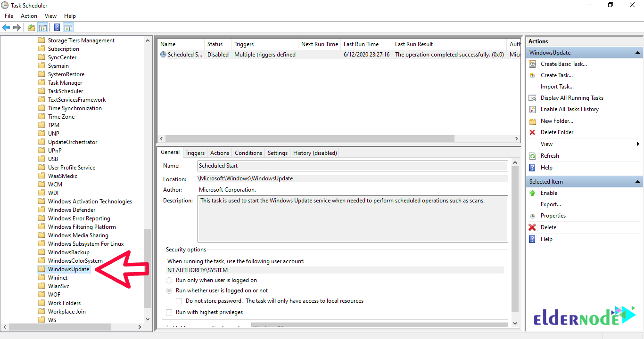Screen dimensions: 644x339
Task: Sort by the Last Run Result column header
Action: tap(449, 44)
